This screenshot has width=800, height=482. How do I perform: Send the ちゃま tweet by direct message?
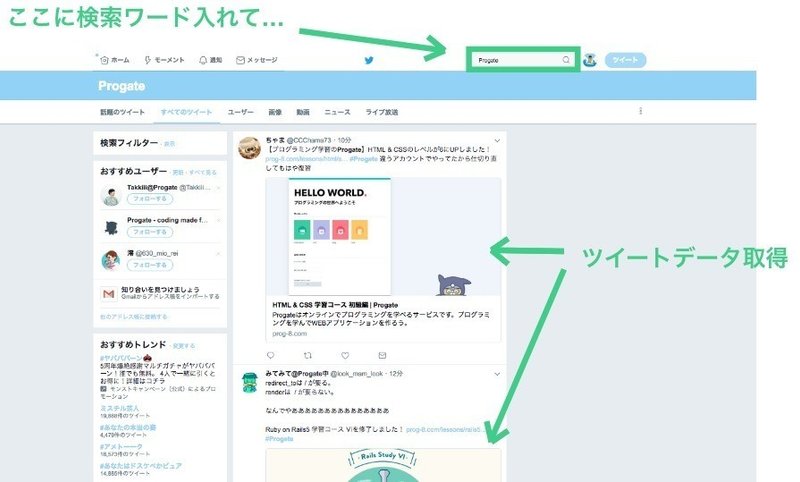pos(382,355)
